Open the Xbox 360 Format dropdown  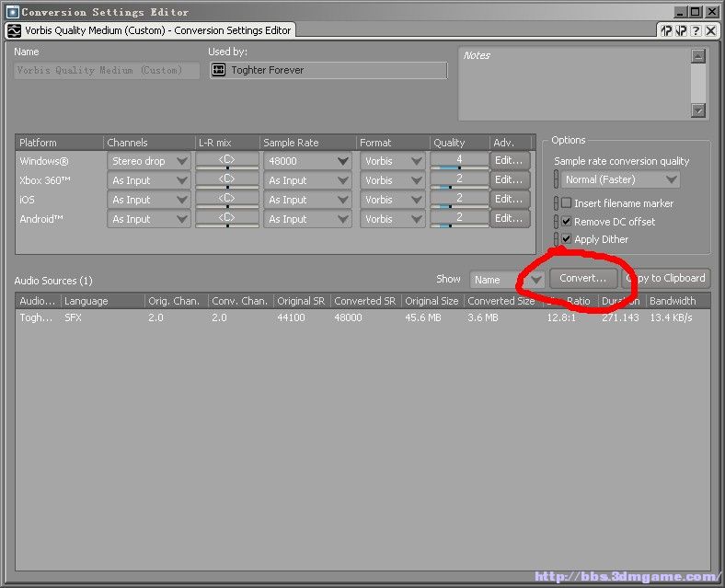(393, 180)
